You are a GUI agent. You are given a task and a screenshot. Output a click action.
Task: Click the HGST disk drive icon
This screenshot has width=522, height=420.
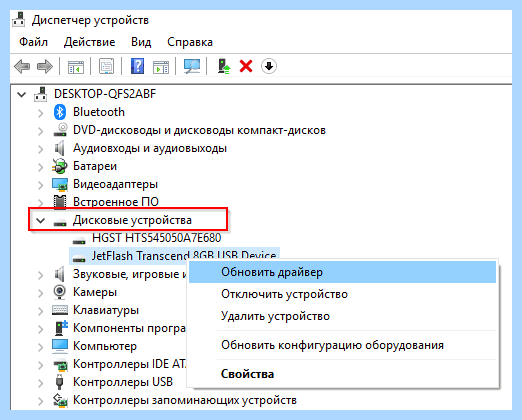[x=79, y=240]
